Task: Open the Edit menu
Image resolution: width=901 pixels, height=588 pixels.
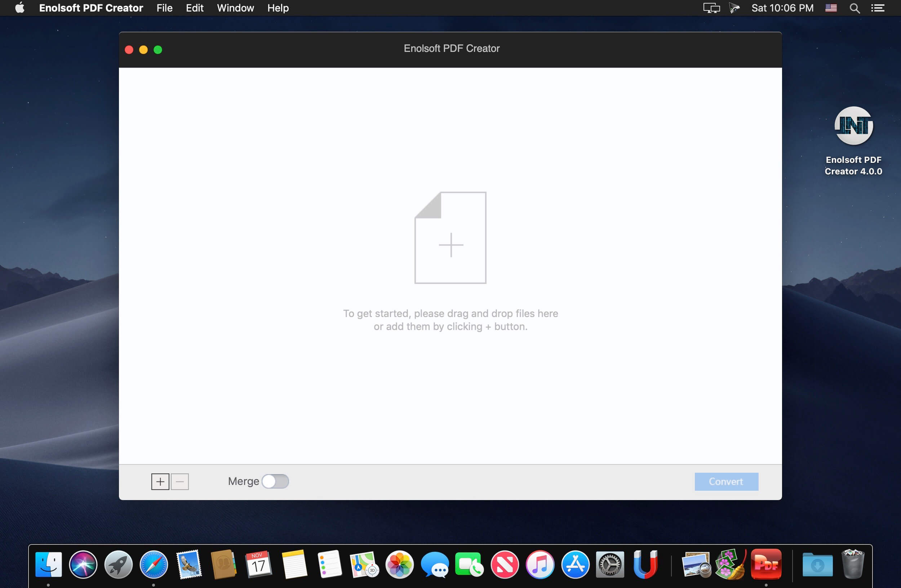Action: 195,8
